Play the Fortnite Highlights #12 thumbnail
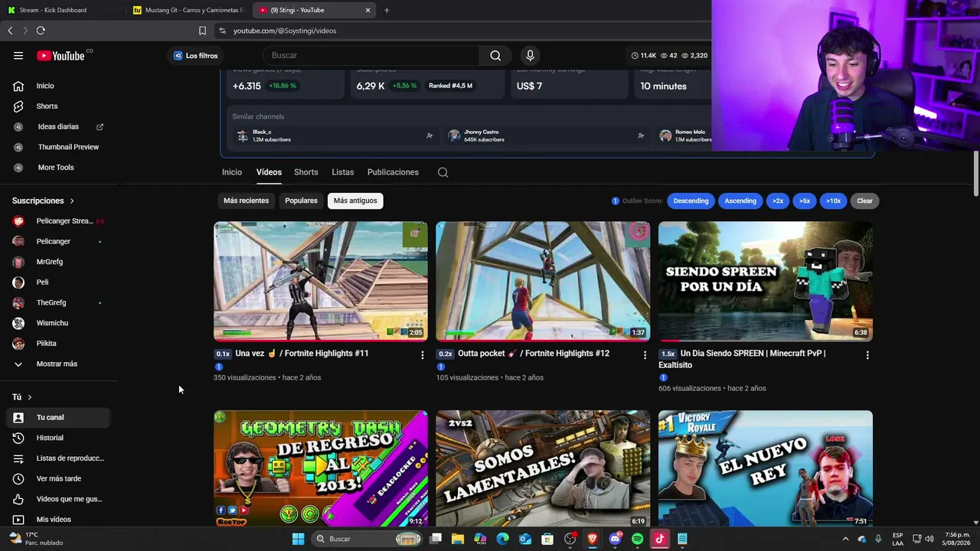 543,281
